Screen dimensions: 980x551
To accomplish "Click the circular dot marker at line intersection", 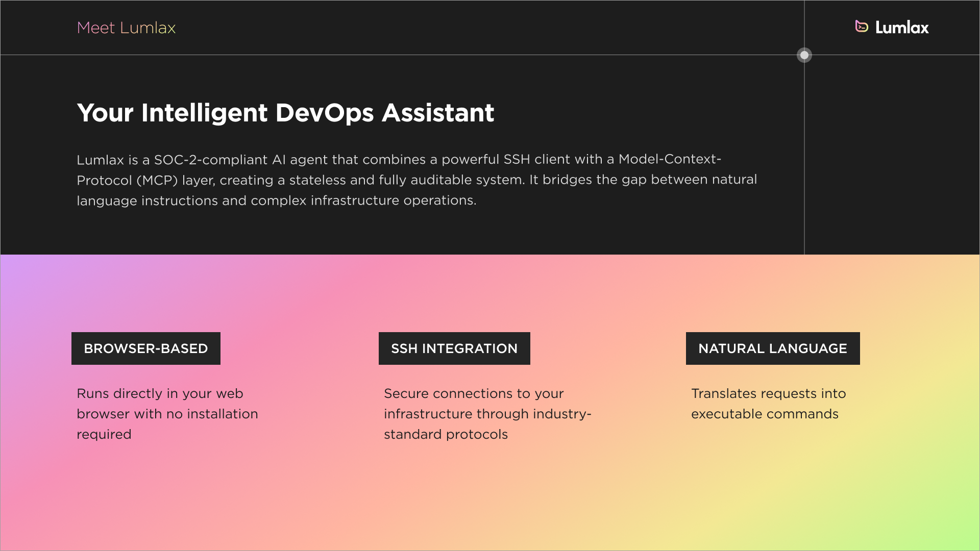I will [804, 55].
